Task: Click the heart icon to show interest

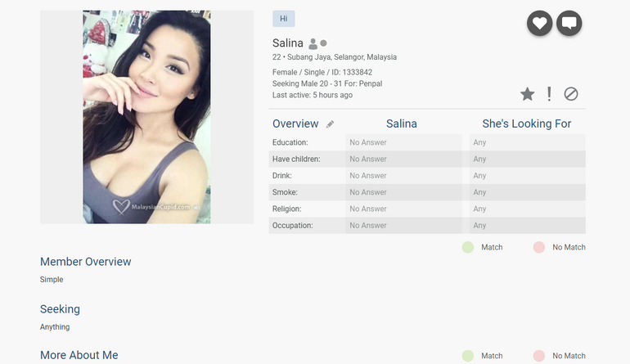Action: (539, 23)
